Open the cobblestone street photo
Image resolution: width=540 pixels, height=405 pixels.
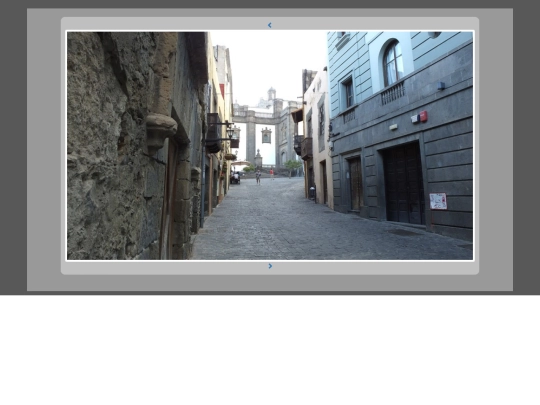[270, 145]
